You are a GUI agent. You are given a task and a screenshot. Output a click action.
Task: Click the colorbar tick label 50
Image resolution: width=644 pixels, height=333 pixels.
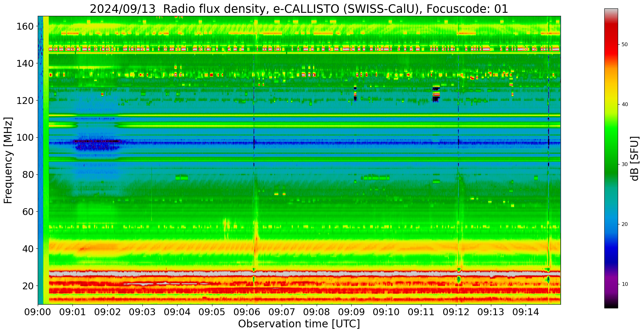pyautogui.click(x=625, y=45)
